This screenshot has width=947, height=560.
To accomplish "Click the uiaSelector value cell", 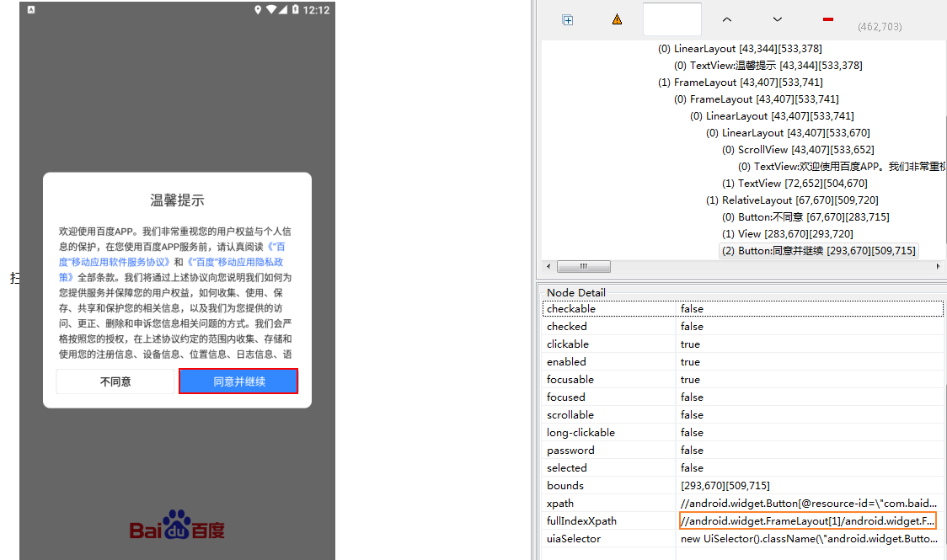I will click(810, 539).
